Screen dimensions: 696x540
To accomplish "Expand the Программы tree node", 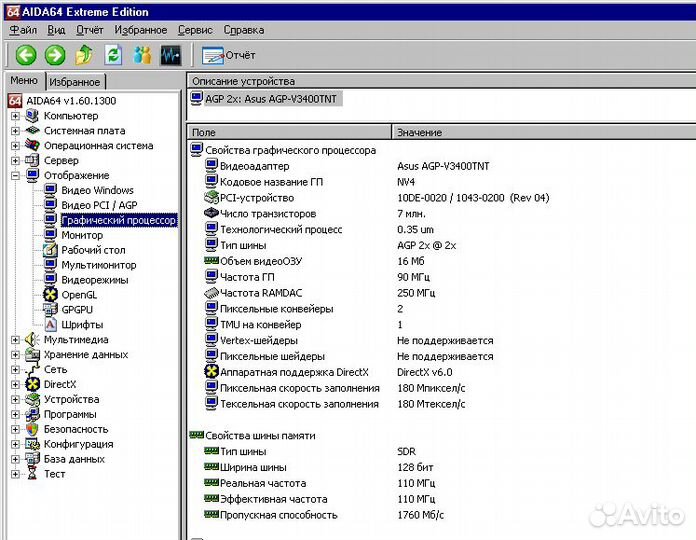I will 15,414.
